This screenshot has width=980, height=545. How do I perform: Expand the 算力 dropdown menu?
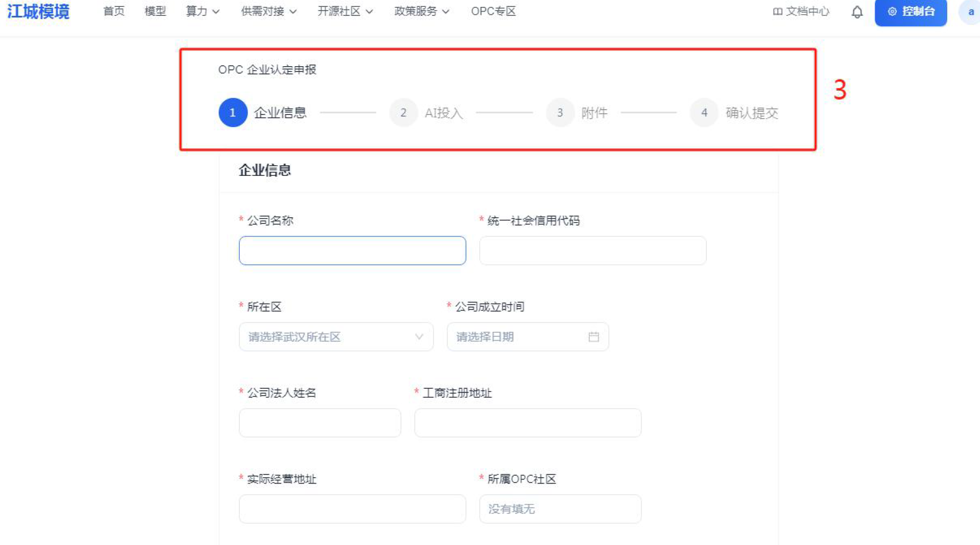coord(203,11)
